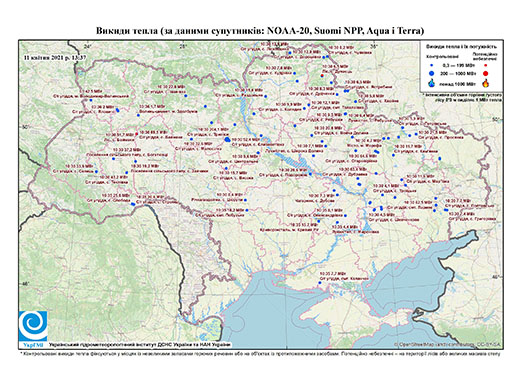Click the large blue marker beside 204,1 МВт
520x368 pixels.
(227, 139)
